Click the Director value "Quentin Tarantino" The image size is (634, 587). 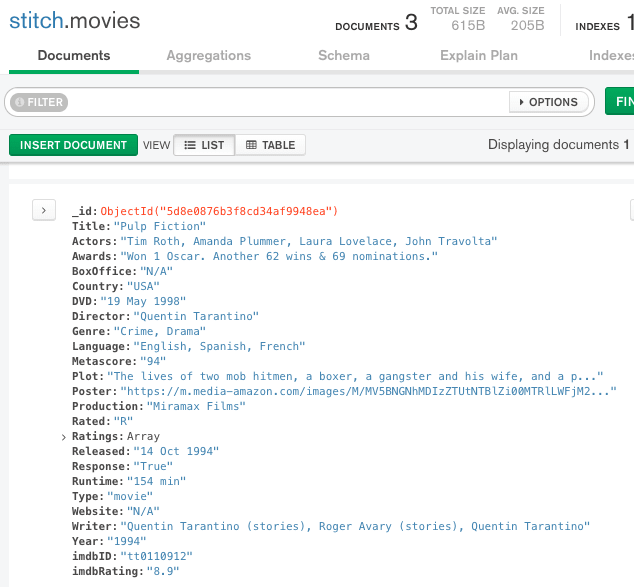[196, 316]
